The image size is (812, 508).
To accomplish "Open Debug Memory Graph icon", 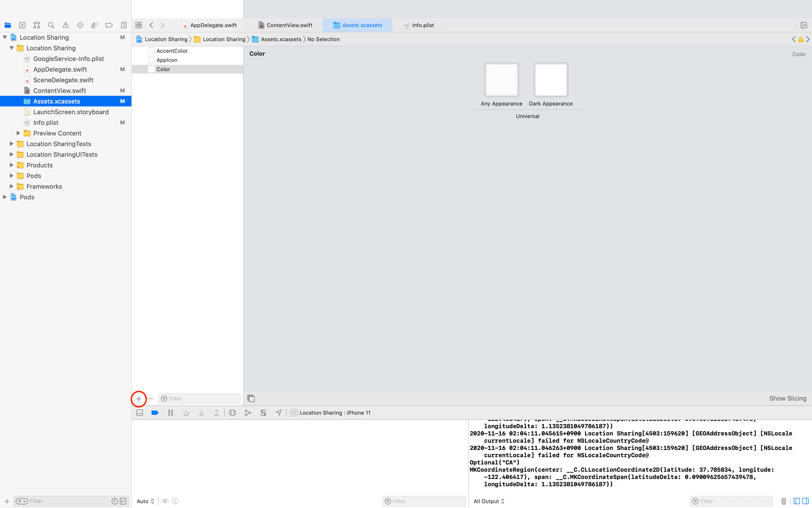I will click(x=248, y=413).
